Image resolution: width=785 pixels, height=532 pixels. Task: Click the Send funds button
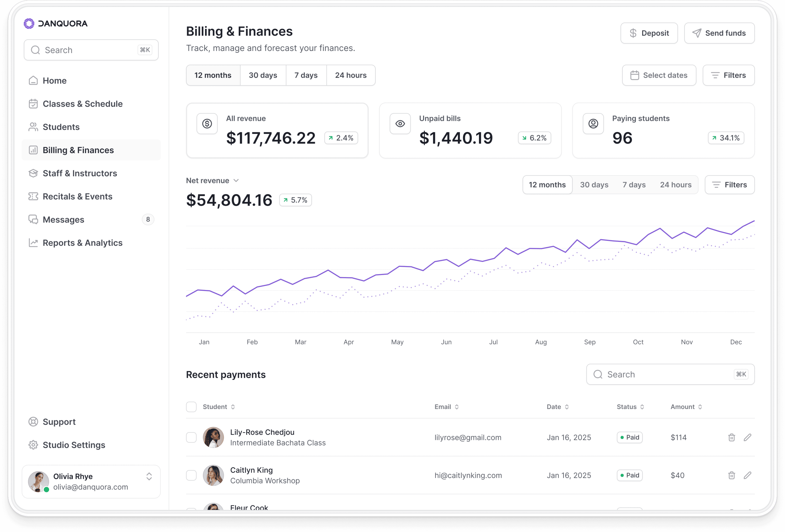pos(719,33)
